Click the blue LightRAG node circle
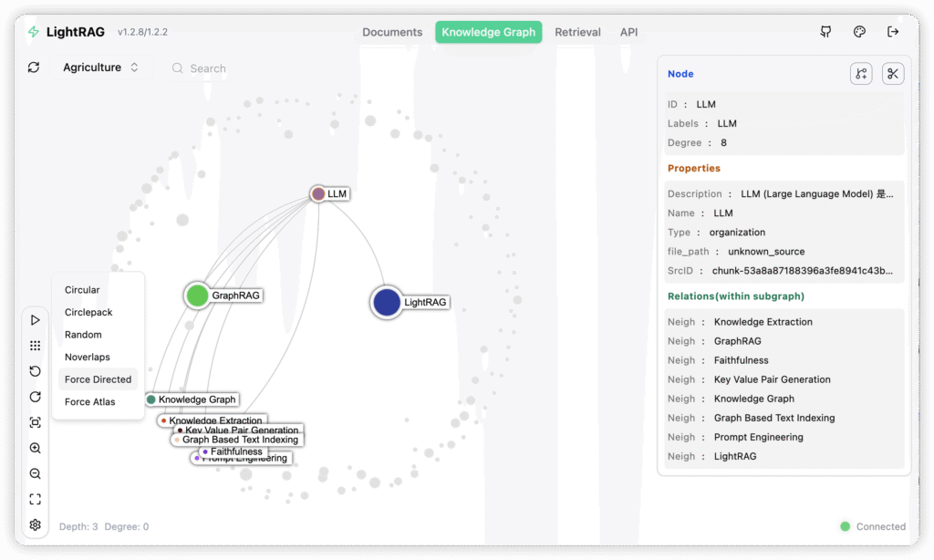934x560 pixels. tap(387, 302)
